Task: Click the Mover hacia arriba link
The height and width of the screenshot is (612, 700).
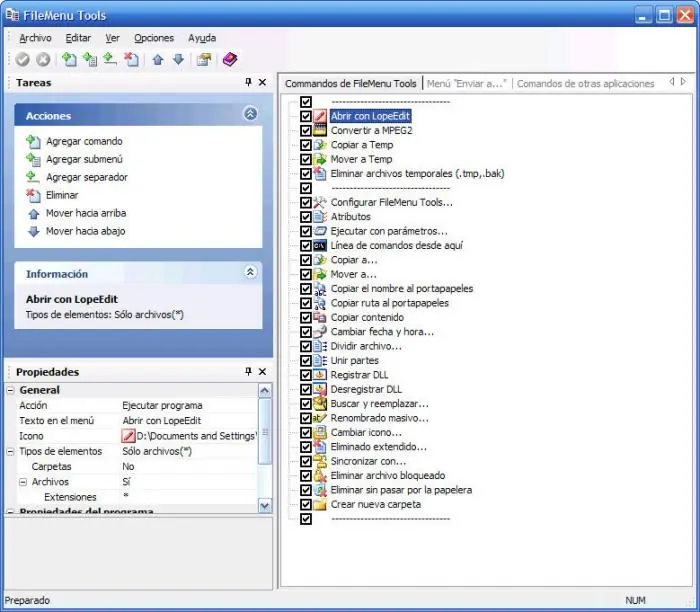Action: point(86,213)
